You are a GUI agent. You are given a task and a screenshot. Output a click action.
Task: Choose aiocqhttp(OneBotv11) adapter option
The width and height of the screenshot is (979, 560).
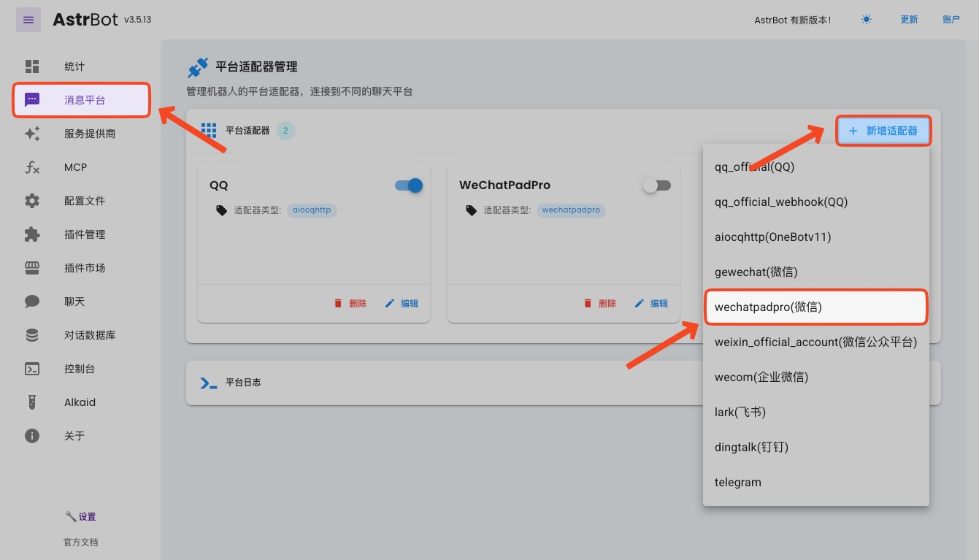click(x=816, y=237)
